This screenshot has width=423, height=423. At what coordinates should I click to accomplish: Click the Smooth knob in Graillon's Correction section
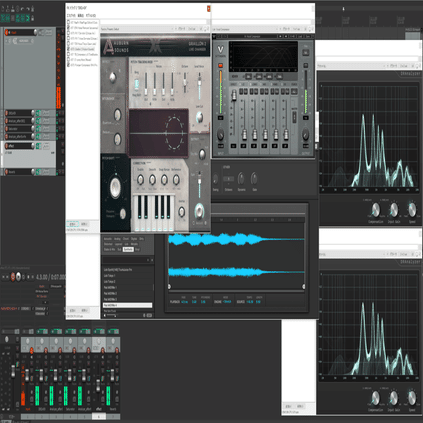152,180
